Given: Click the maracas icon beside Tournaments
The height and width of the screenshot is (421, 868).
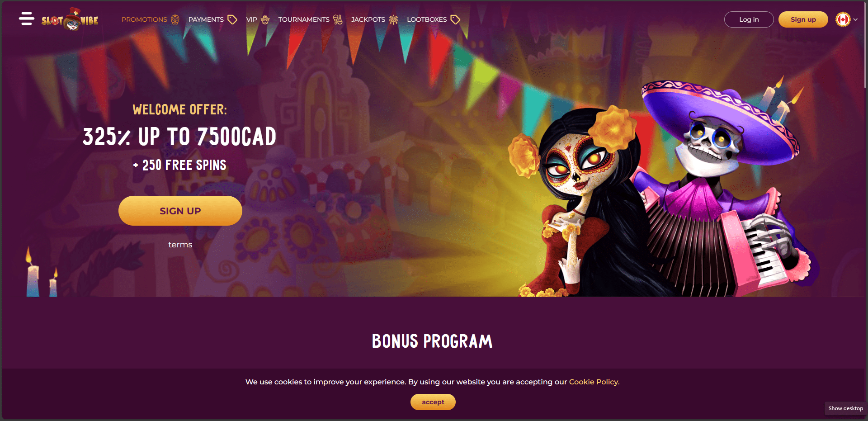Looking at the screenshot, I should (x=338, y=19).
